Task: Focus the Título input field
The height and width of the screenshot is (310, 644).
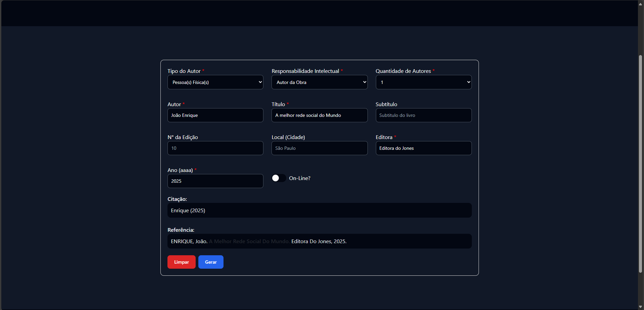Action: tap(319, 115)
